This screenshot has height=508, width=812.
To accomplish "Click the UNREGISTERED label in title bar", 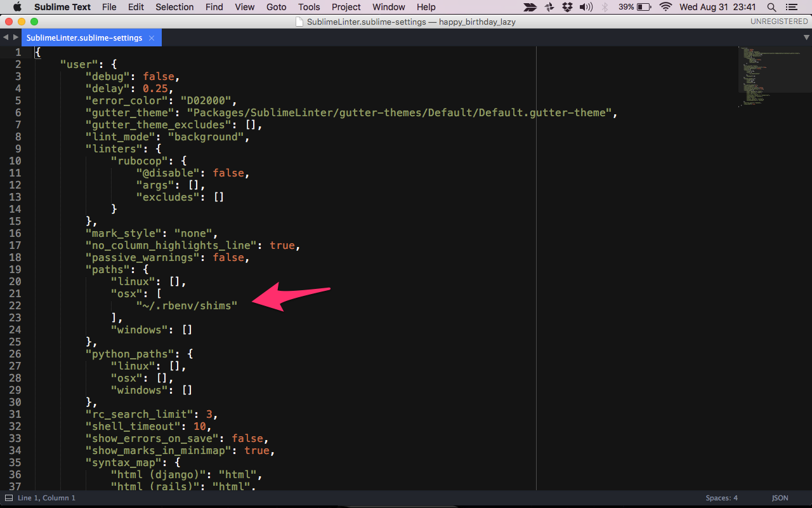I will pyautogui.click(x=779, y=21).
